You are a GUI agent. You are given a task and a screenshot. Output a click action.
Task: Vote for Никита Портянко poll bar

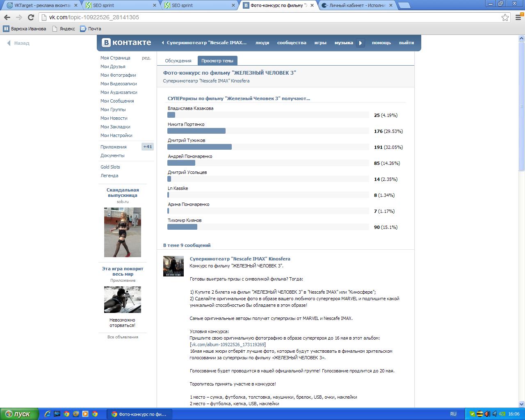[268, 131]
